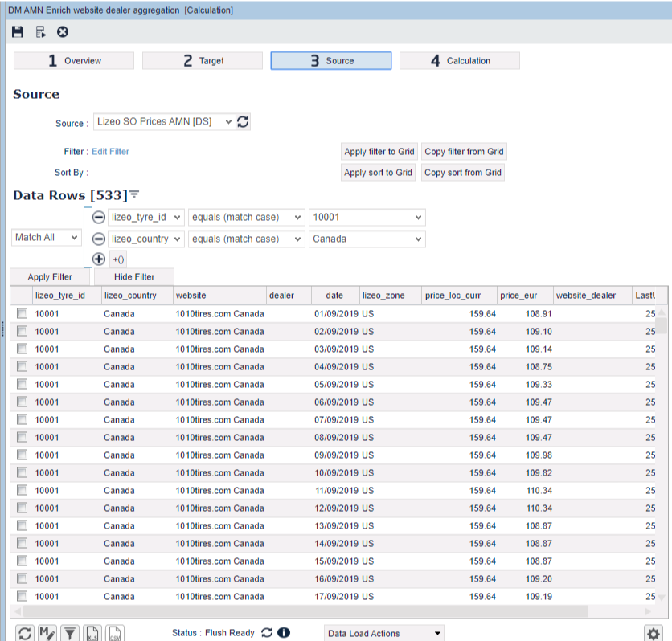Add a new filter condition with plus icon
Image resolution: width=672 pixels, height=641 pixels.
click(x=98, y=259)
